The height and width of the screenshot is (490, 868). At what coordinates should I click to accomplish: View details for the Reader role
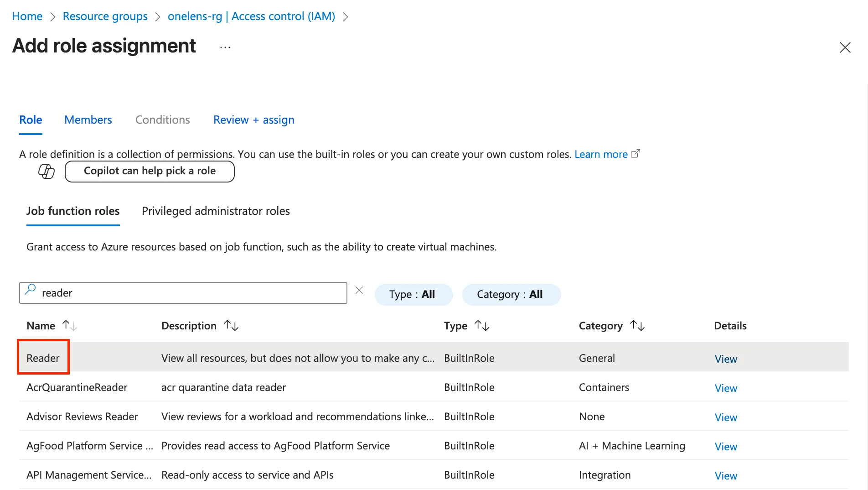[x=725, y=359]
